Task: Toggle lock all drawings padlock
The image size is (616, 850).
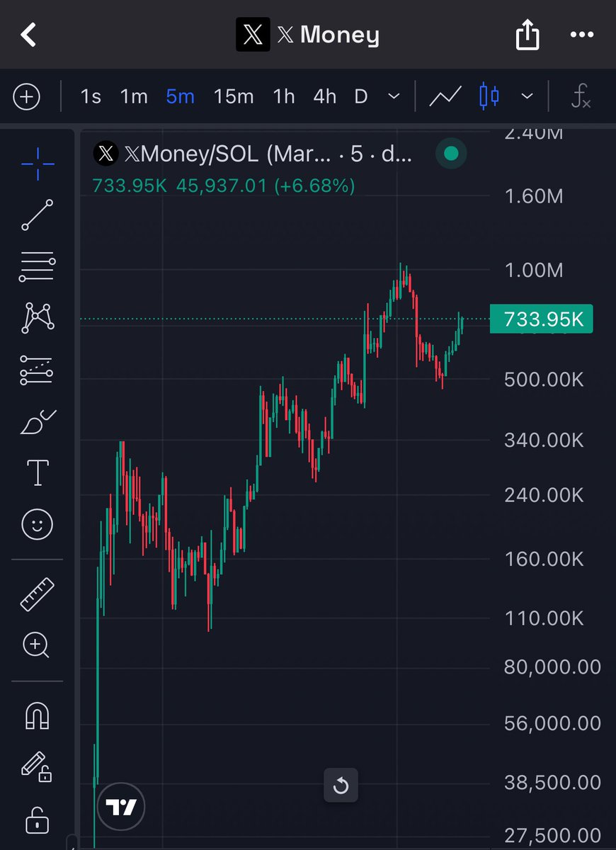Action: pos(38,820)
